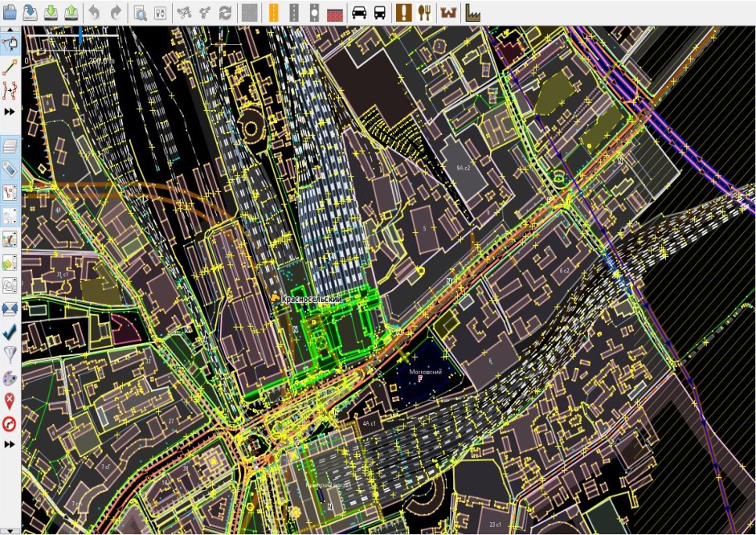Select the fork and knife preset
Viewport: 756px width, 535px height.
(424, 13)
